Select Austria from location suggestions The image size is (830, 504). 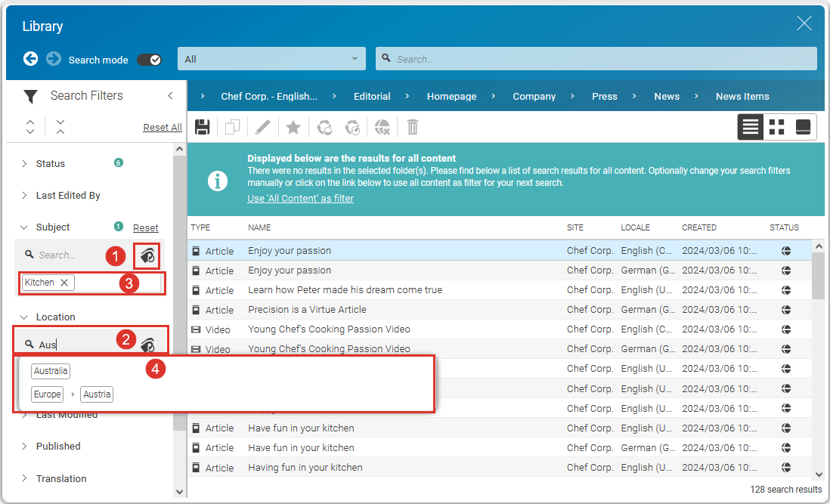(97, 394)
